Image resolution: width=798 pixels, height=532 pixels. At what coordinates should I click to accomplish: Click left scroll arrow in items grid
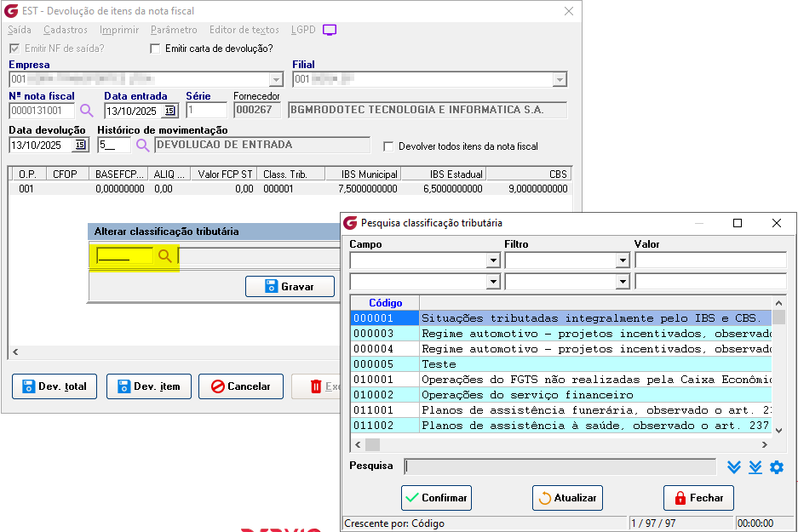(x=15, y=352)
